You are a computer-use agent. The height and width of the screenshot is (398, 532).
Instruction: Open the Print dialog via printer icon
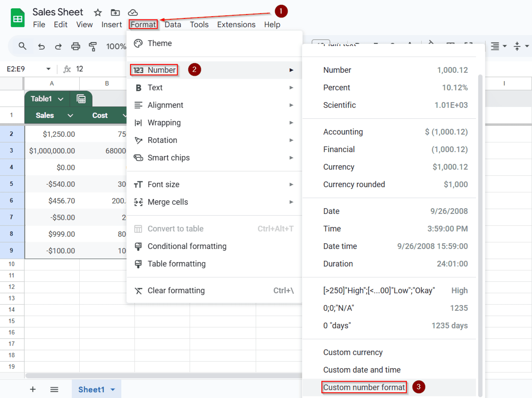click(76, 46)
